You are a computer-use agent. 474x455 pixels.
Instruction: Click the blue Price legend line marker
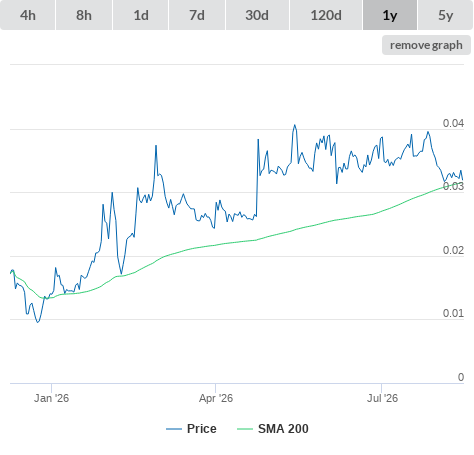(x=174, y=429)
